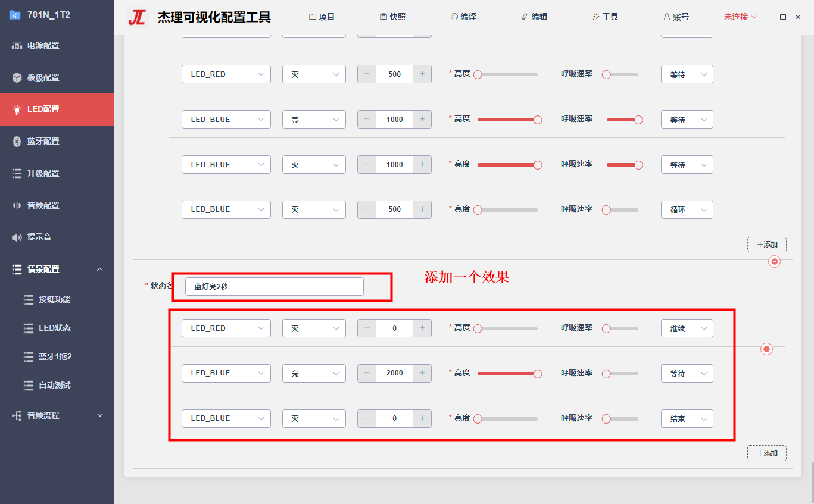Go to 蓝牙配置 in the sidebar

[57, 142]
